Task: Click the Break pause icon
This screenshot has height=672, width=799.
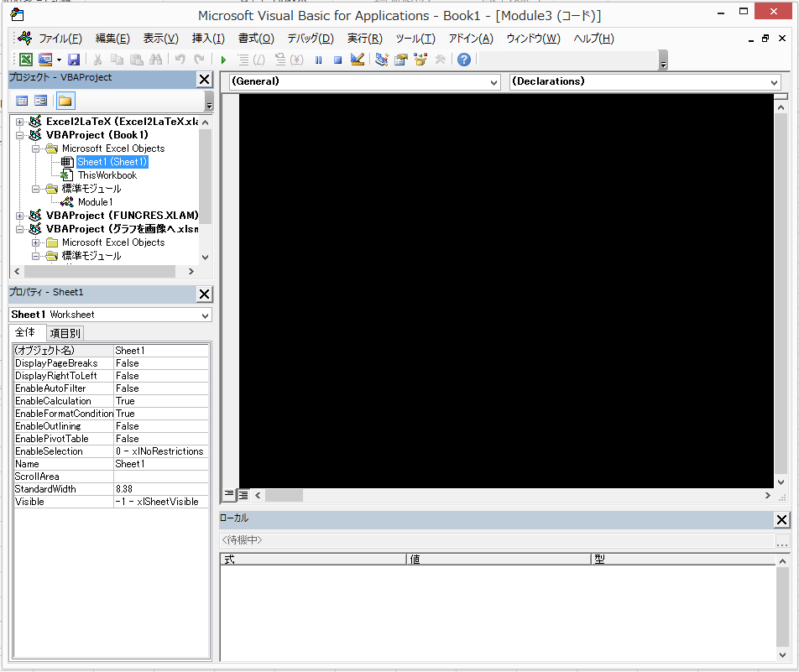Action: tap(318, 60)
